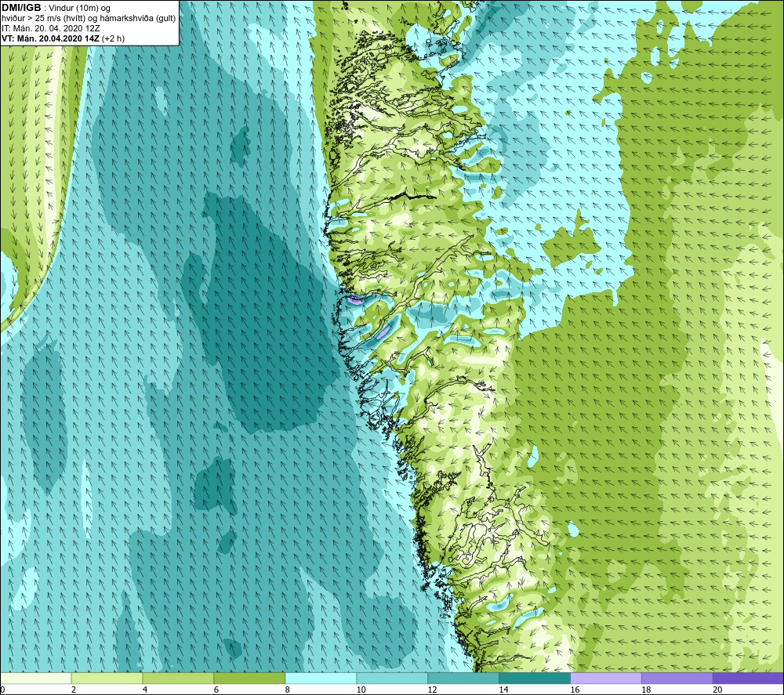The width and height of the screenshot is (784, 695).
Task: Click the DMI/IGB title text
Action: point(21,8)
